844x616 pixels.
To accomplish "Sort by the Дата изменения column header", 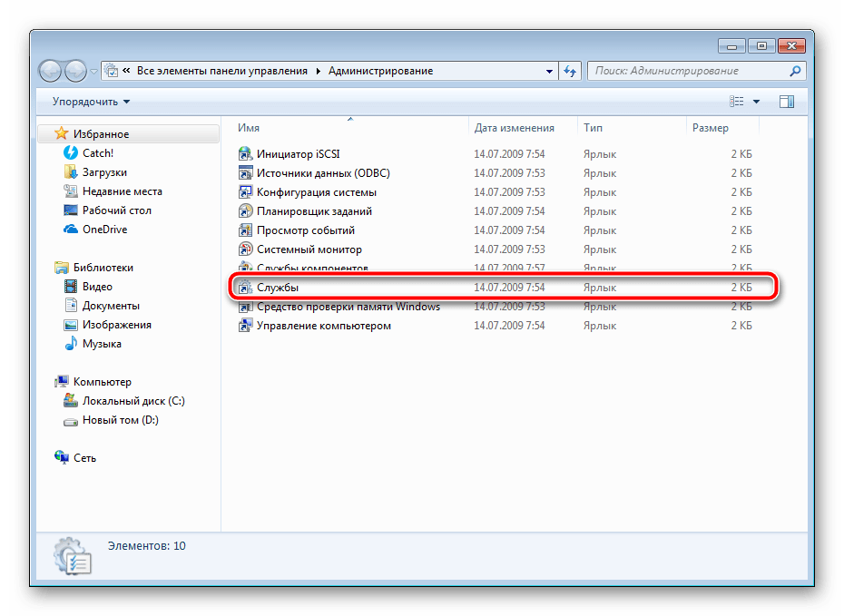I will point(514,128).
